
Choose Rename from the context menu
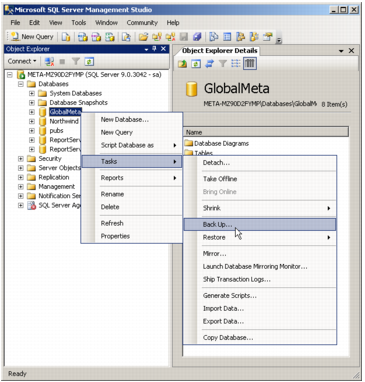[x=132, y=194]
